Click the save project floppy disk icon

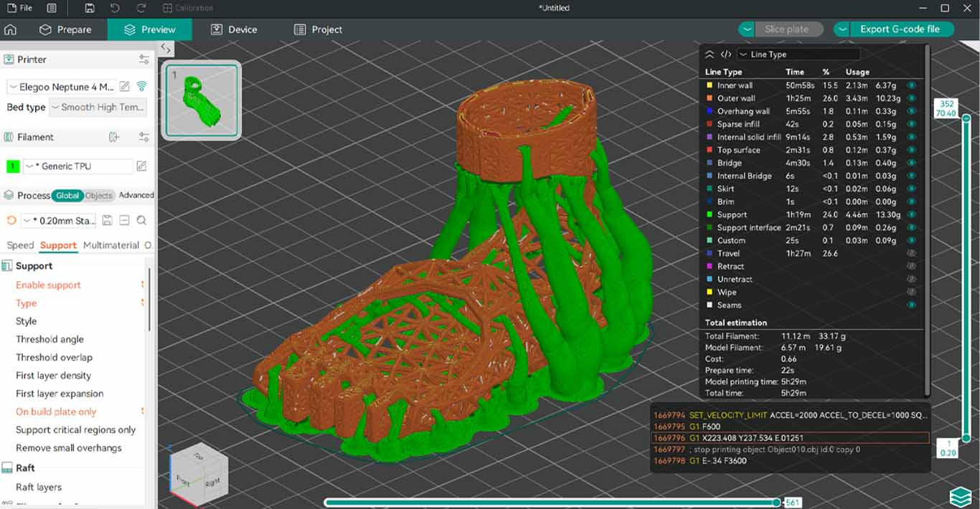pyautogui.click(x=89, y=8)
